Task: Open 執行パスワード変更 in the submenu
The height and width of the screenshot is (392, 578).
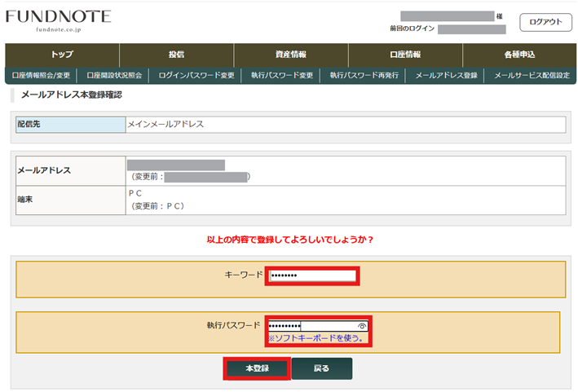Action: pyautogui.click(x=282, y=76)
